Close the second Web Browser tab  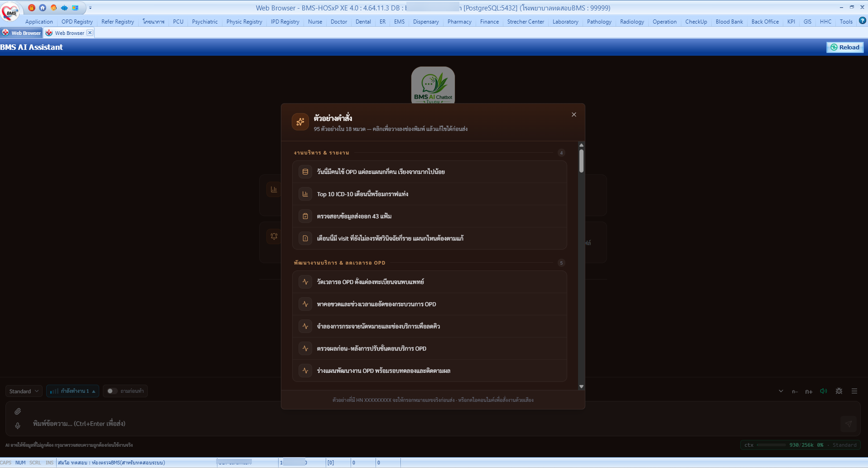pyautogui.click(x=90, y=33)
